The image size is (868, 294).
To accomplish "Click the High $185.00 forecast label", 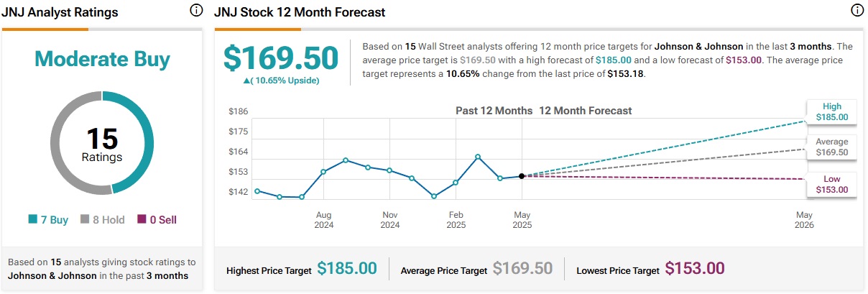I will (831, 111).
